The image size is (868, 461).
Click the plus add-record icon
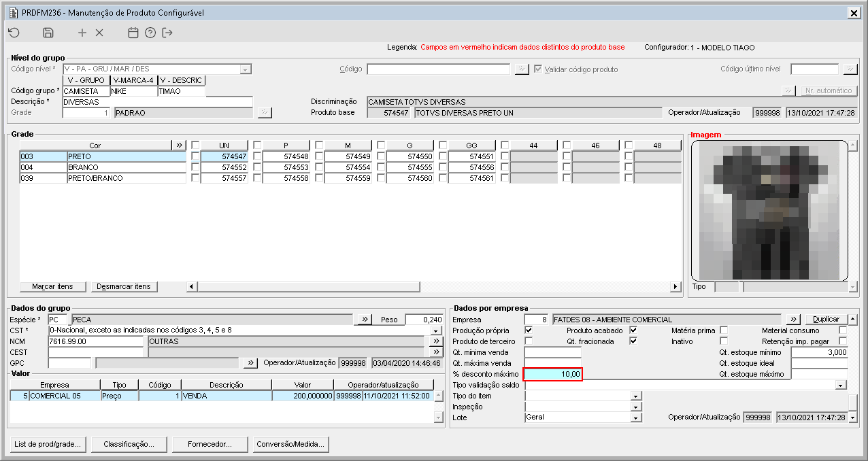pyautogui.click(x=82, y=33)
